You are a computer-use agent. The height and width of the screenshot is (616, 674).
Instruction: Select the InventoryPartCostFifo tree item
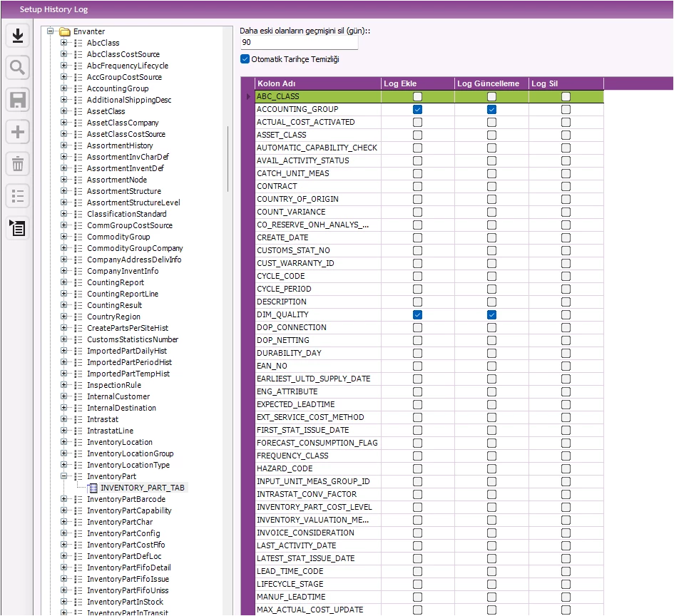coord(126,545)
